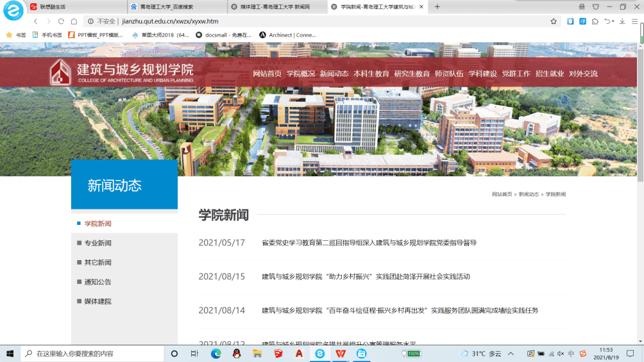
Task: Open AutoCAD on taskbar
Action: click(299, 354)
